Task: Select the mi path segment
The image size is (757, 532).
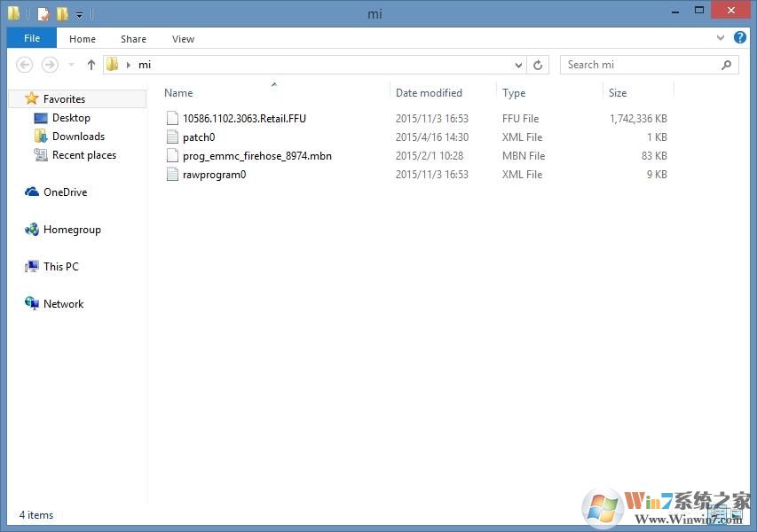Action: pos(145,65)
